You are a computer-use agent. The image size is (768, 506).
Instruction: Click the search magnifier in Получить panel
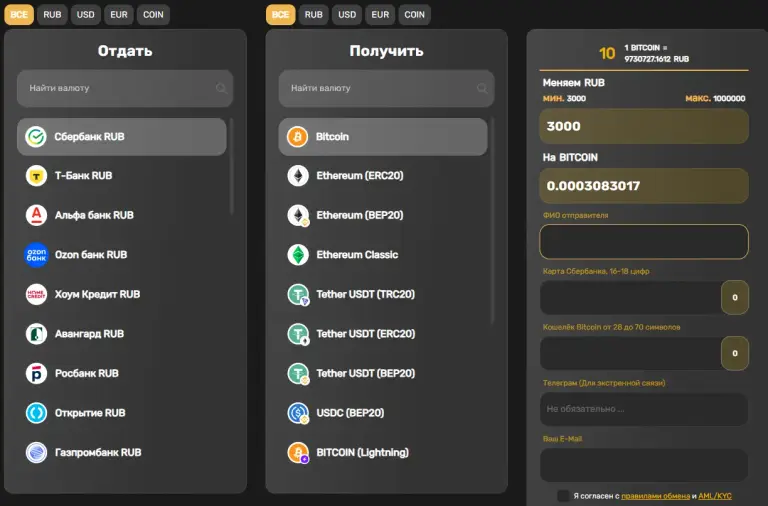[x=482, y=88]
